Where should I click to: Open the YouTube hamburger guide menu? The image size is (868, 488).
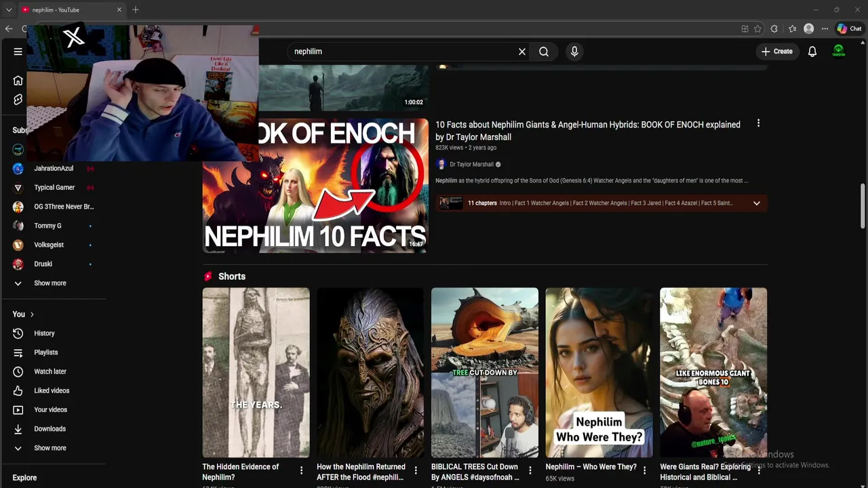pyautogui.click(x=18, y=52)
